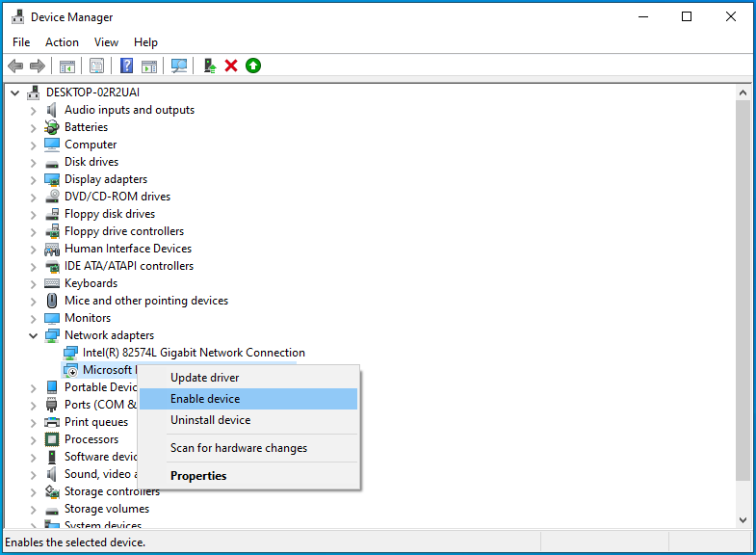
Task: Click the green Enable device toolbar icon
Action: (x=253, y=66)
